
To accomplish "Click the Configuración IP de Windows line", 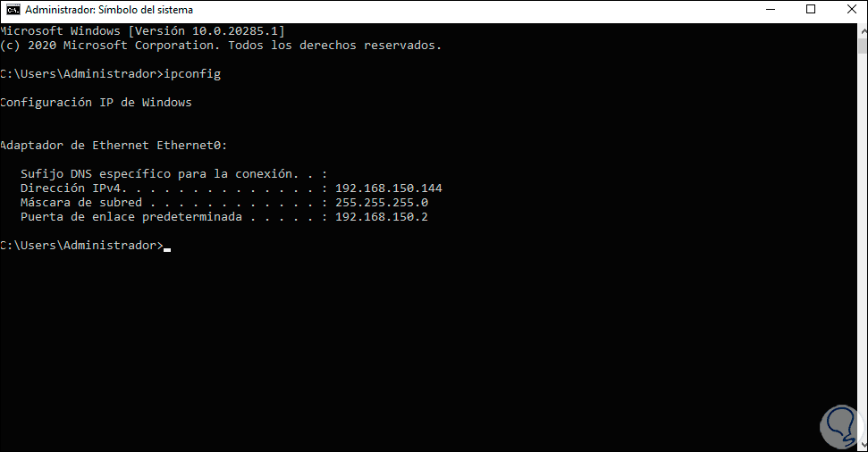I will click(96, 103).
